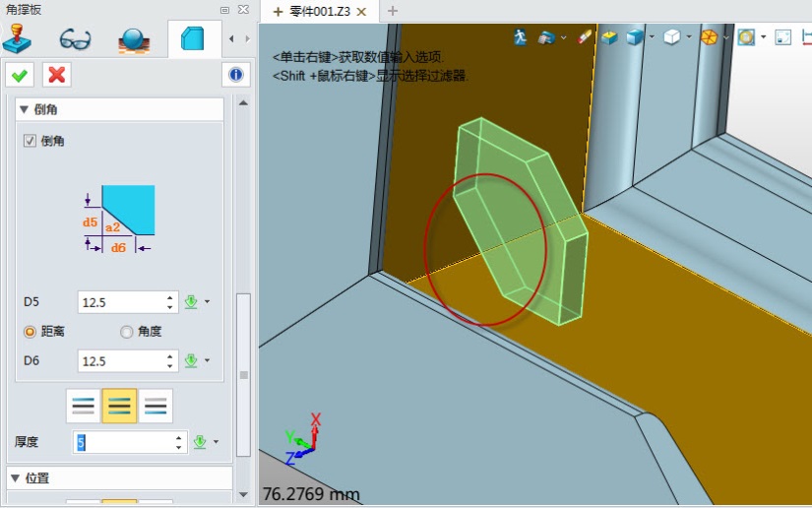This screenshot has width=812, height=508.
Task: Click the yellow-top block view icon
Action: [x=609, y=37]
